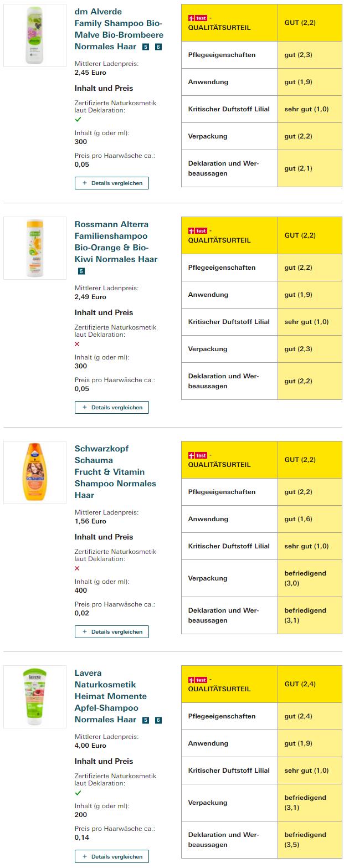Image resolution: width=344 pixels, height=868 pixels.
Task: Click the green checkmark under dm Alverde Naturkosmetik
Action: click(x=78, y=119)
